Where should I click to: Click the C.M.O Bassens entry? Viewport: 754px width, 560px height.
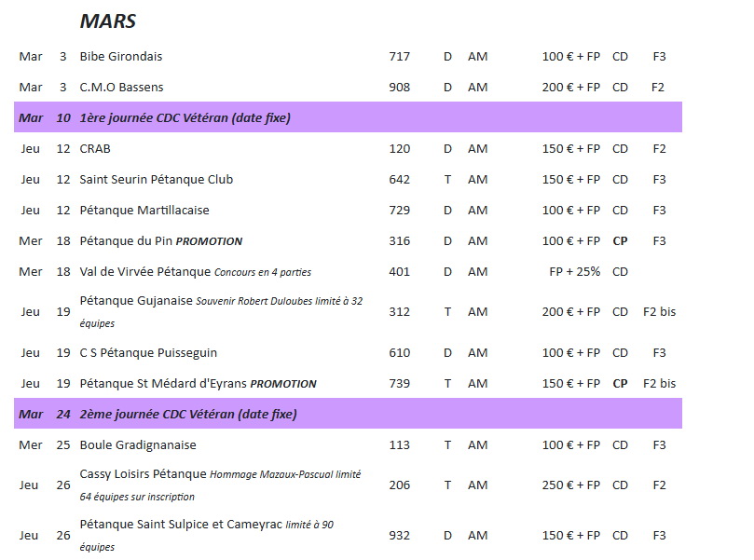(x=121, y=88)
